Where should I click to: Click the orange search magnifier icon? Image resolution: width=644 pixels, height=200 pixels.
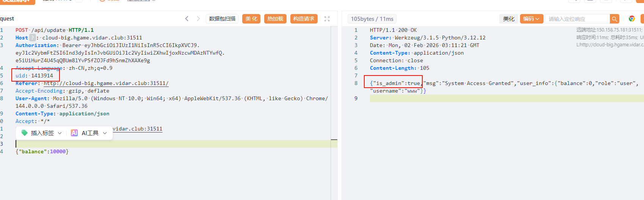point(614,19)
